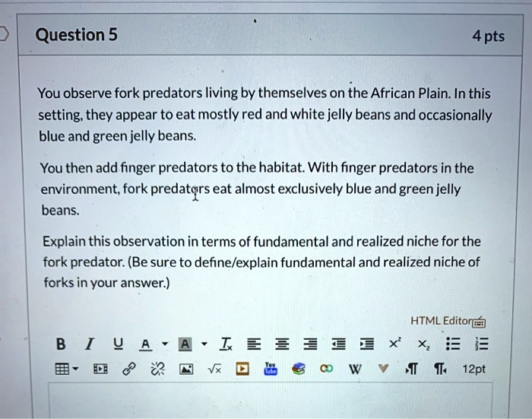Align text left
The image size is (532, 419).
(x=254, y=344)
